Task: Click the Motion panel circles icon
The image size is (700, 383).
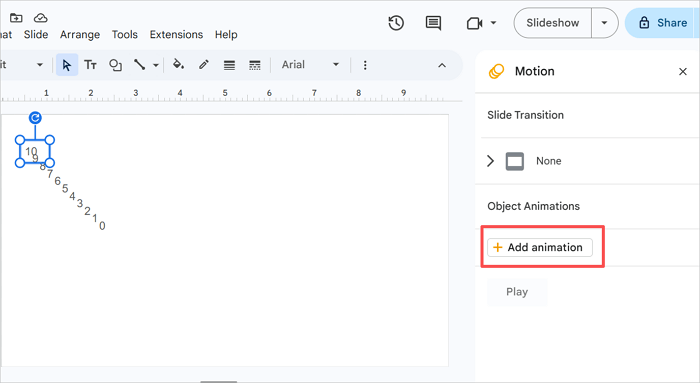Action: [496, 71]
